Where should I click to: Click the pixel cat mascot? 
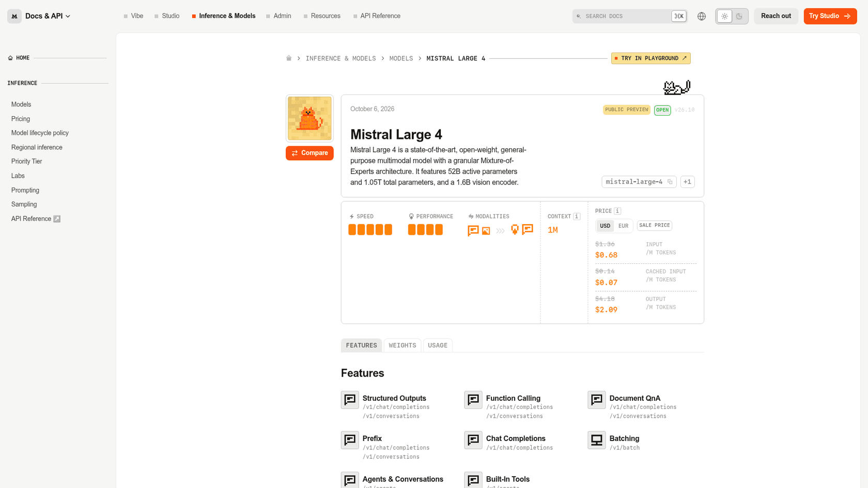click(x=677, y=87)
